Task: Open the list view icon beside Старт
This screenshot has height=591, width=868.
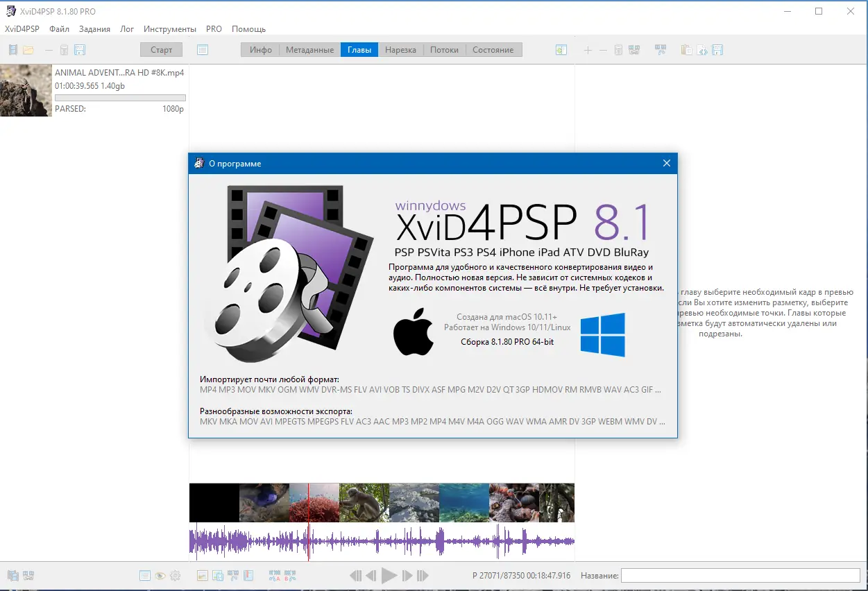Action: [x=203, y=50]
